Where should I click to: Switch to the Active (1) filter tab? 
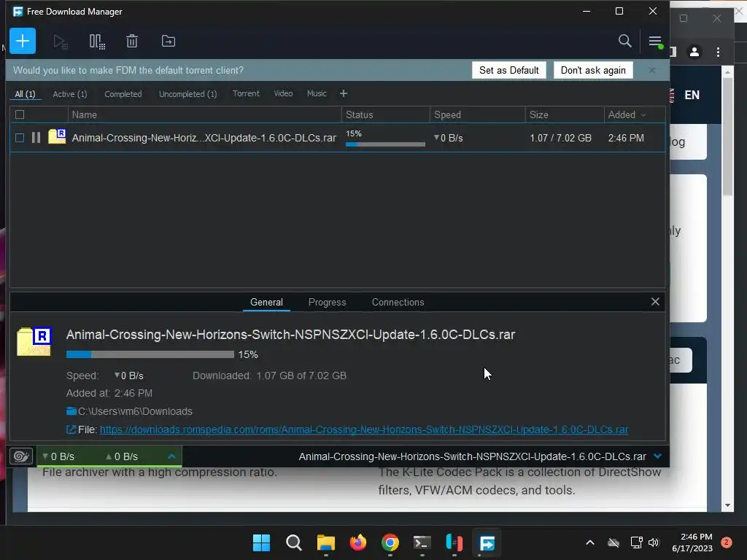tap(69, 94)
